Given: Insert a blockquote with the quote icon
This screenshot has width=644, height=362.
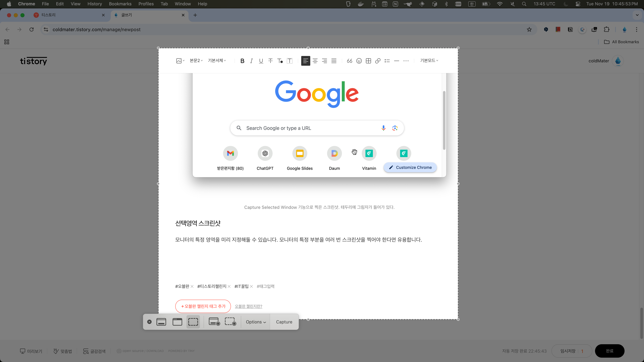Looking at the screenshot, I should [x=350, y=61].
